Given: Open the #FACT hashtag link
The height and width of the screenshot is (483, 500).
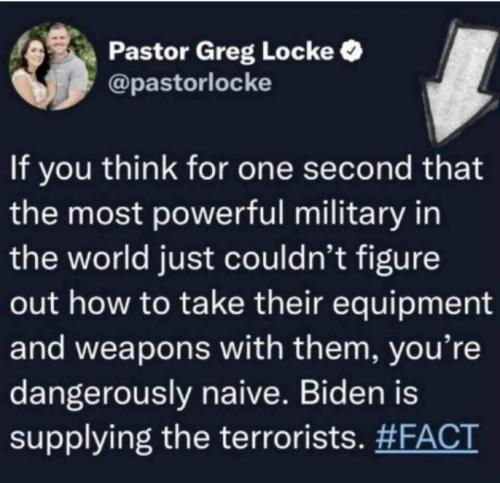Looking at the screenshot, I should [x=426, y=437].
